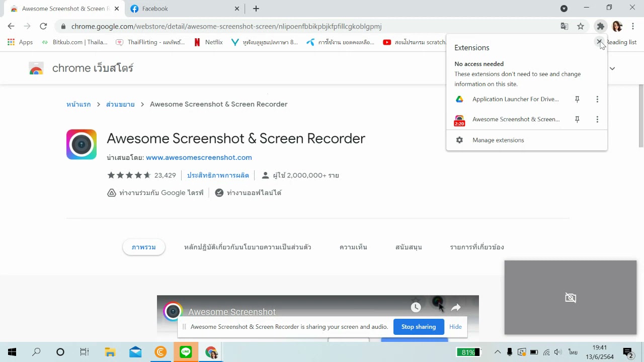Pin Awesome Screenshot extension to toolbar

(x=577, y=120)
